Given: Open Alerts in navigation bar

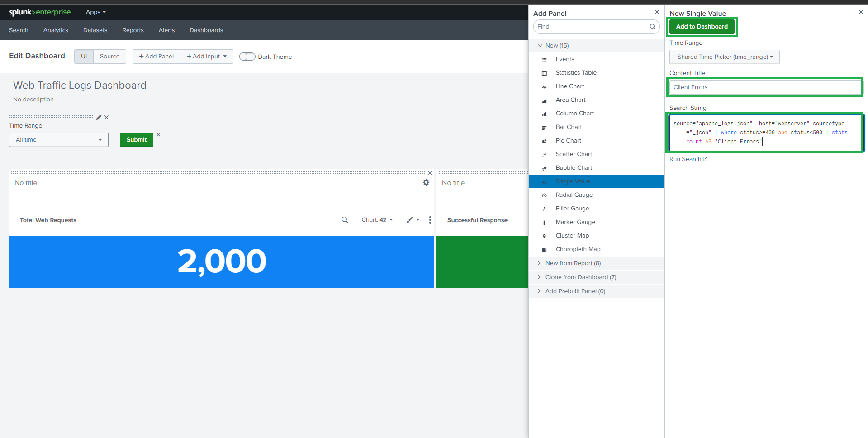Looking at the screenshot, I should [x=166, y=30].
